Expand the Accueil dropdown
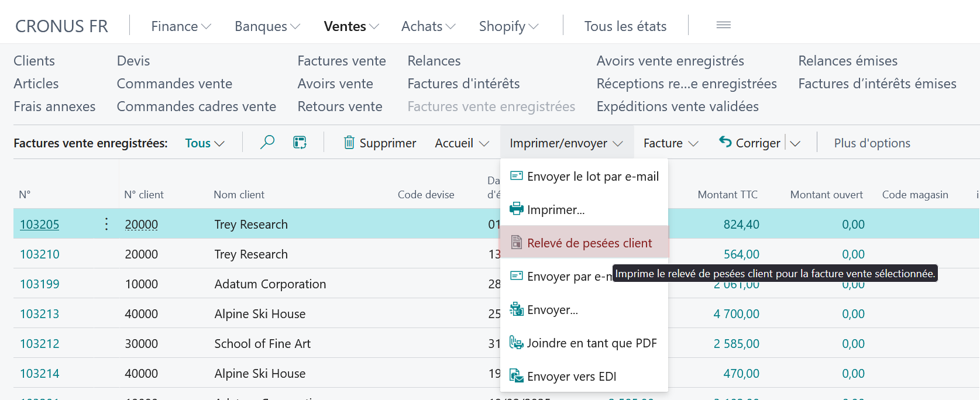 point(462,143)
